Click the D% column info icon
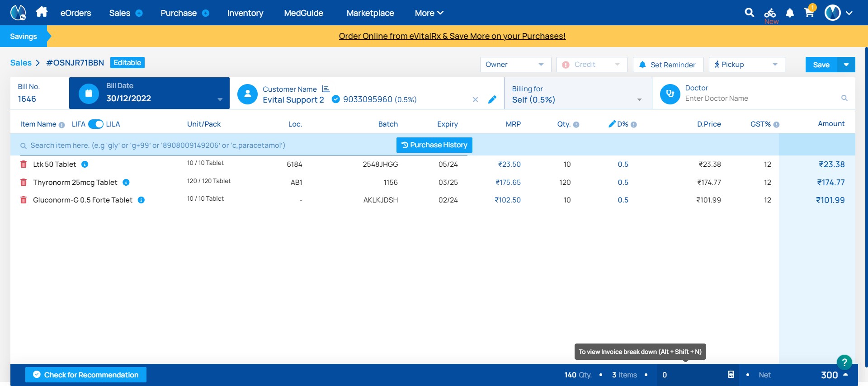The width and height of the screenshot is (868, 386). tap(634, 125)
